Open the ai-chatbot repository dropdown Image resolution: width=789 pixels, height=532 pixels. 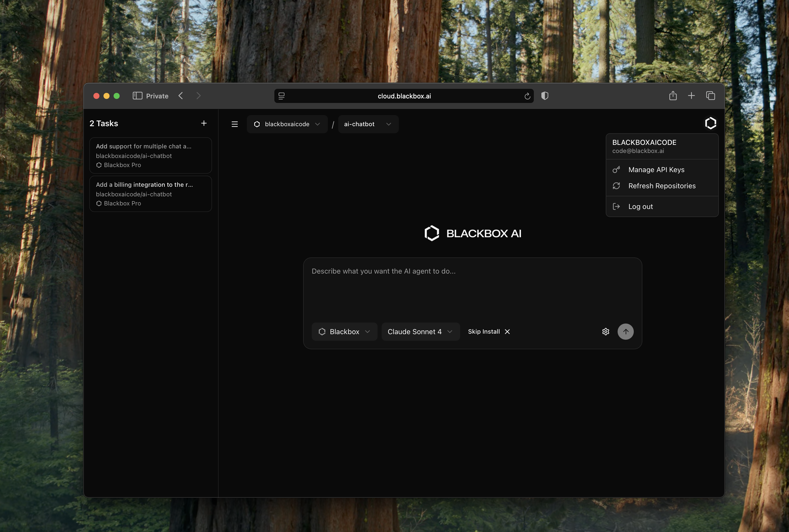tap(368, 124)
